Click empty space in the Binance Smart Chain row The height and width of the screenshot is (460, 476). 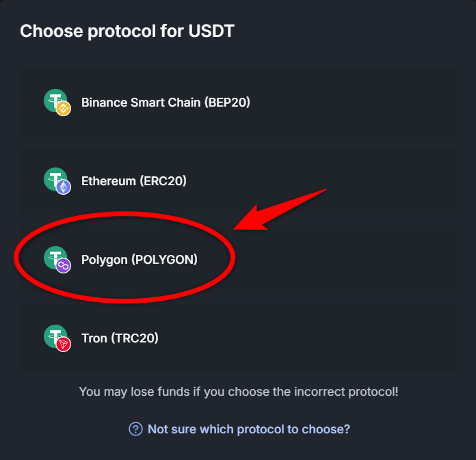pyautogui.click(x=356, y=103)
